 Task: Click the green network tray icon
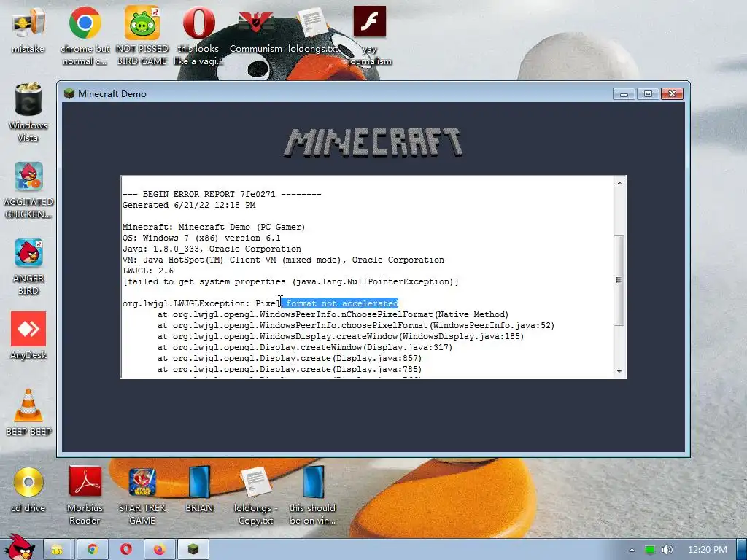649,550
